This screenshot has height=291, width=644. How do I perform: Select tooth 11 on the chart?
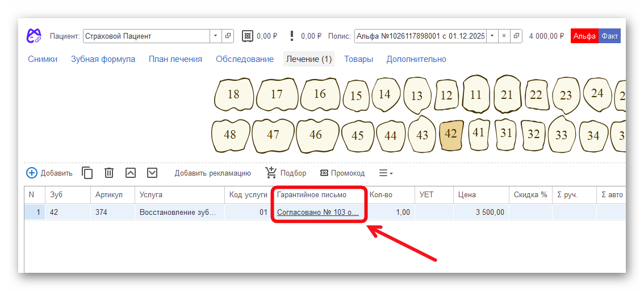point(475,95)
